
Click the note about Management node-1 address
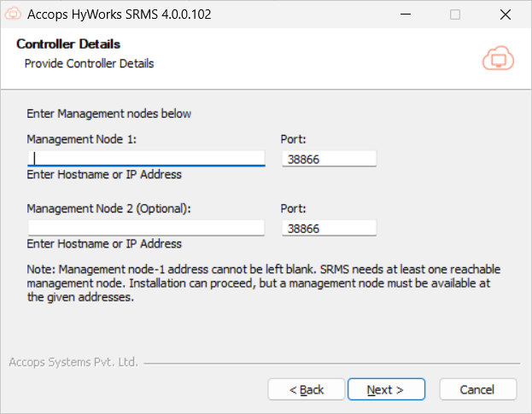coord(263,283)
